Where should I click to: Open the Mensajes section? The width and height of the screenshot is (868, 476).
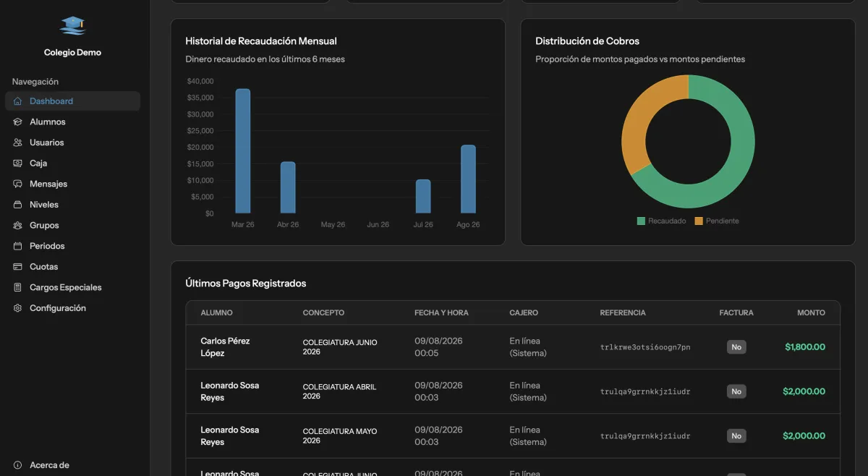click(72, 184)
